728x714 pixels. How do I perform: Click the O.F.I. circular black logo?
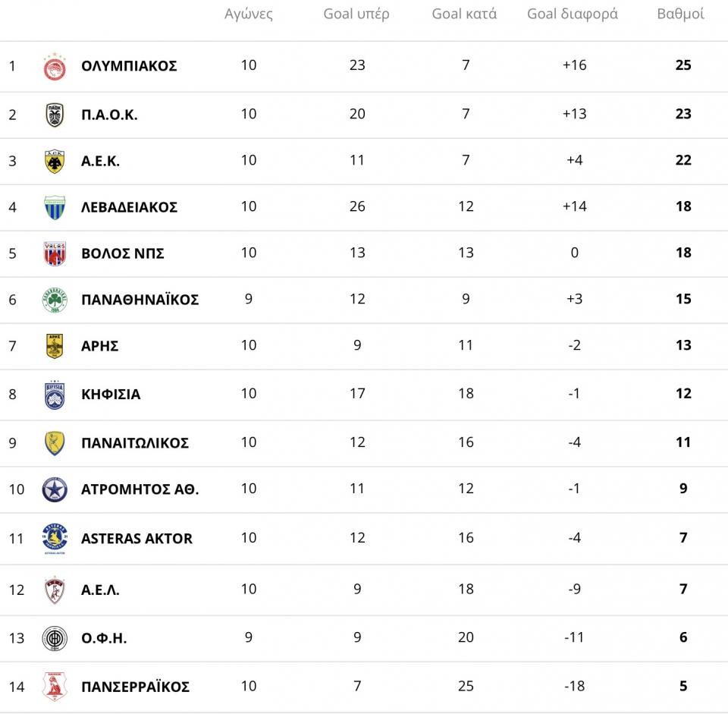point(55,638)
